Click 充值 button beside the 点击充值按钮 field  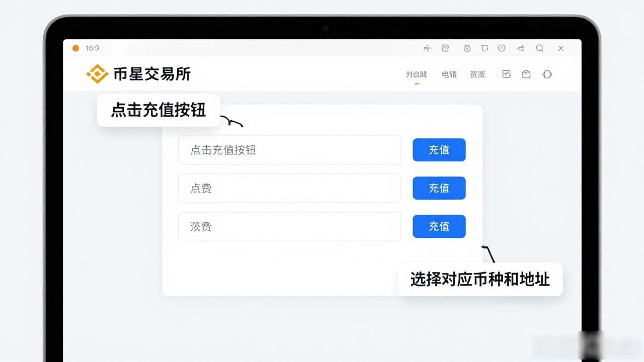pyautogui.click(x=439, y=150)
